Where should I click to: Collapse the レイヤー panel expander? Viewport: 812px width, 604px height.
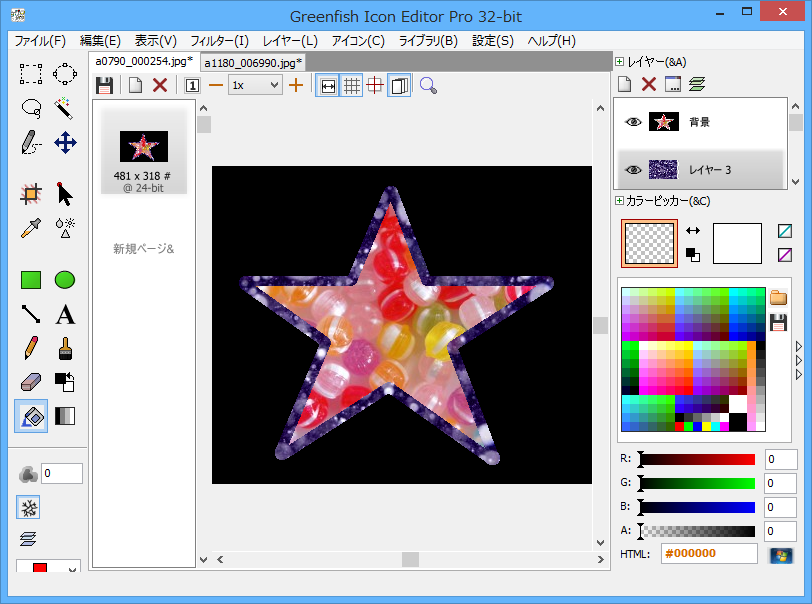619,62
